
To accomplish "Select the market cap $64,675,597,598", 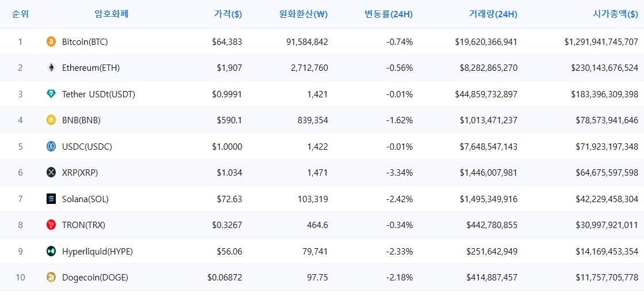I will [x=607, y=173].
